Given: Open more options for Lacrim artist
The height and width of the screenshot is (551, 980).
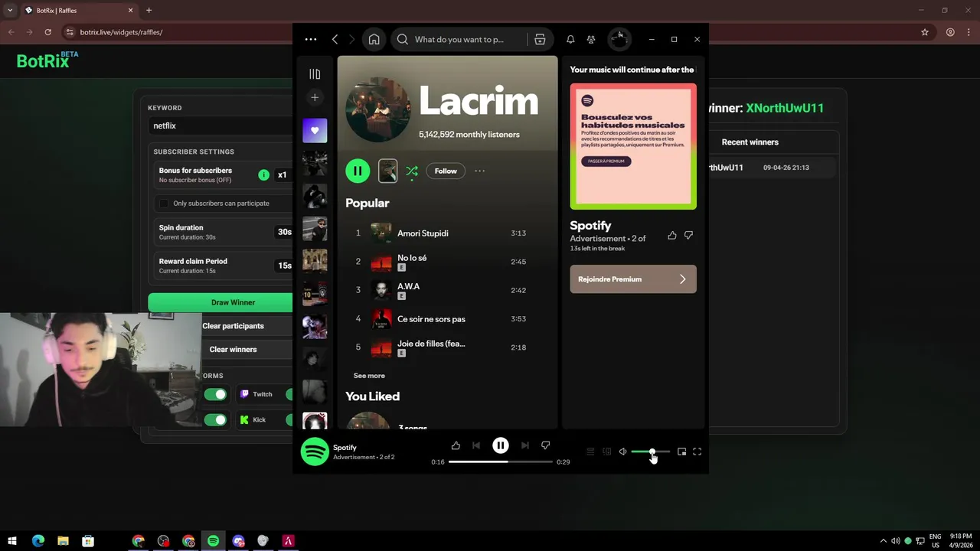Looking at the screenshot, I should pos(479,171).
